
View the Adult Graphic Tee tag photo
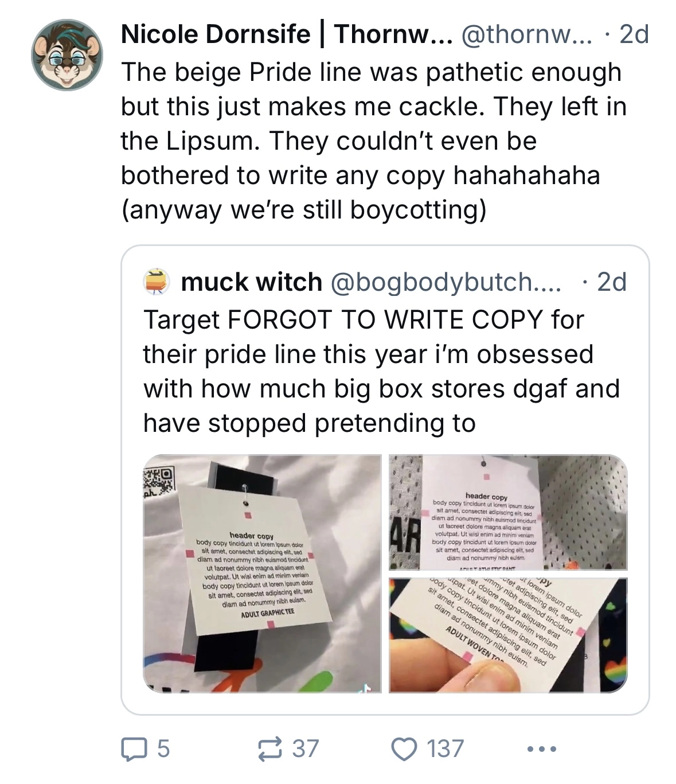coord(262,574)
